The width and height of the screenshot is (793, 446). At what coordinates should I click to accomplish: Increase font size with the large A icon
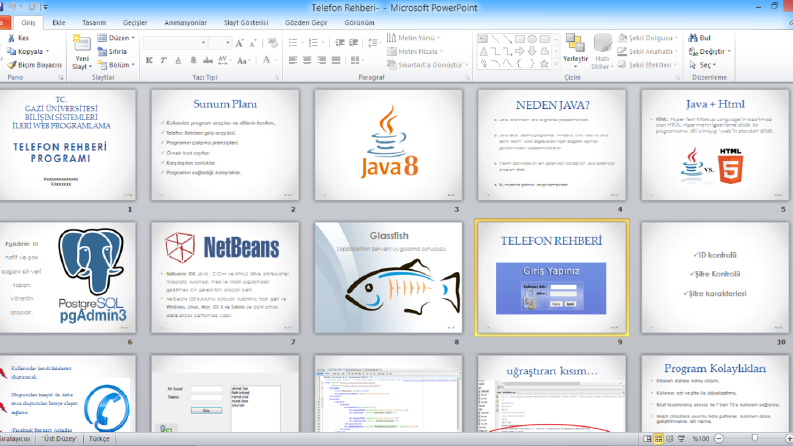(239, 43)
